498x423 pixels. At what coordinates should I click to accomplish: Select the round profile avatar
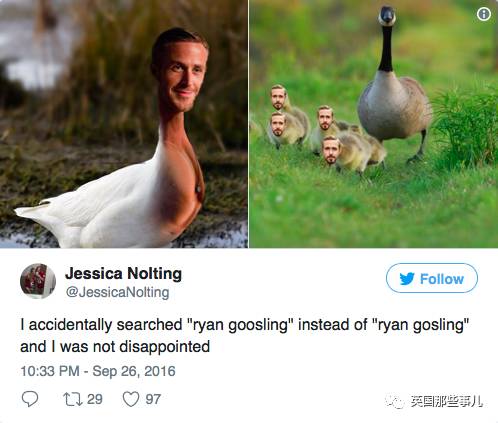[38, 281]
